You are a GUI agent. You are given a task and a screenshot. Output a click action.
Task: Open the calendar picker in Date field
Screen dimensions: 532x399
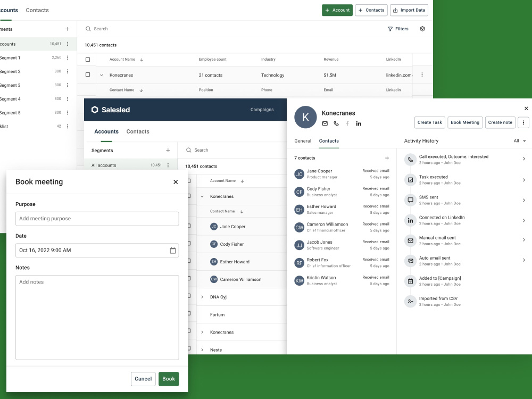[173, 251]
